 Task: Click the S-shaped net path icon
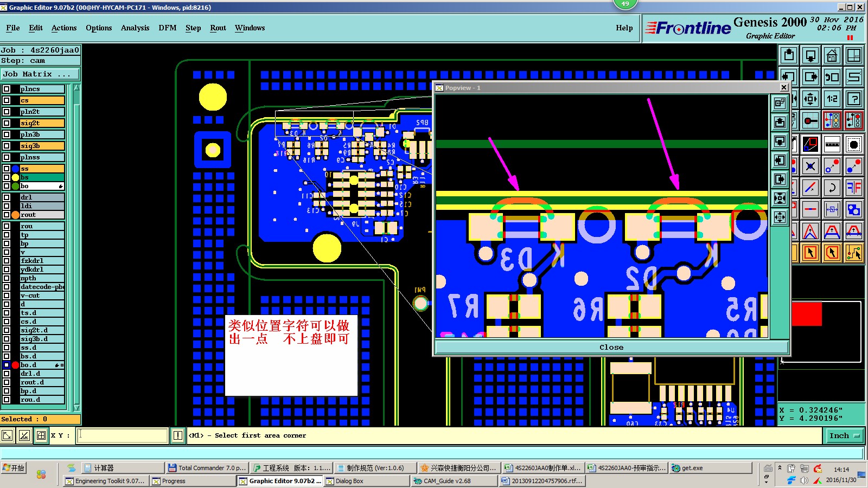[854, 77]
